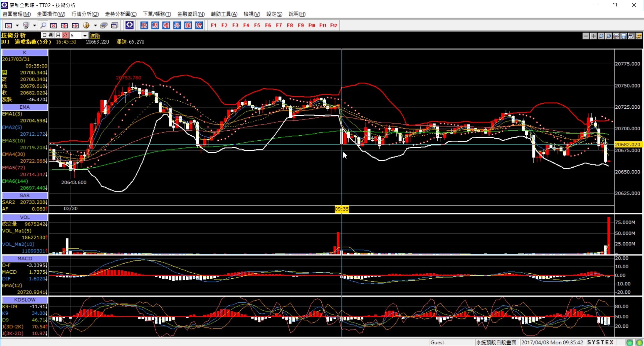Open the 下單/帳務(T) menu

click(x=157, y=14)
